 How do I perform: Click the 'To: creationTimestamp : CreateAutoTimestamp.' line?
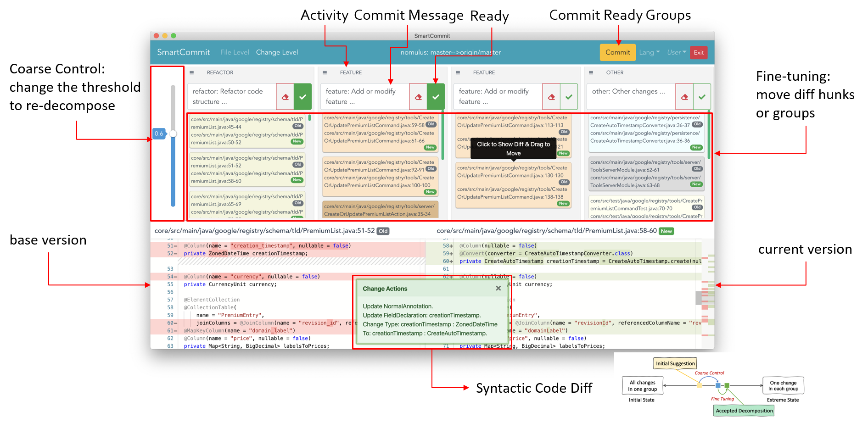click(425, 333)
